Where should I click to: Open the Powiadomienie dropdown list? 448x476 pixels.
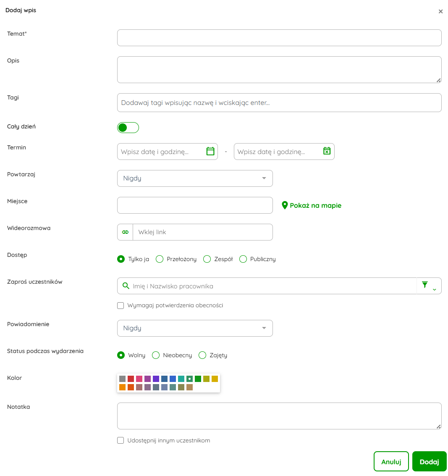[195, 328]
